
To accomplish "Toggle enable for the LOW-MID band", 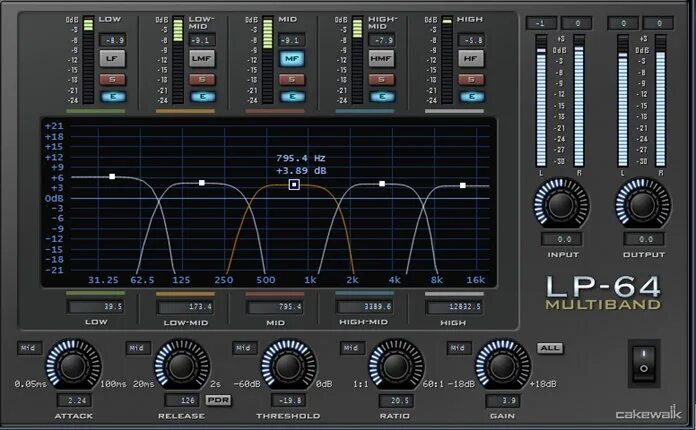I will pos(203,96).
